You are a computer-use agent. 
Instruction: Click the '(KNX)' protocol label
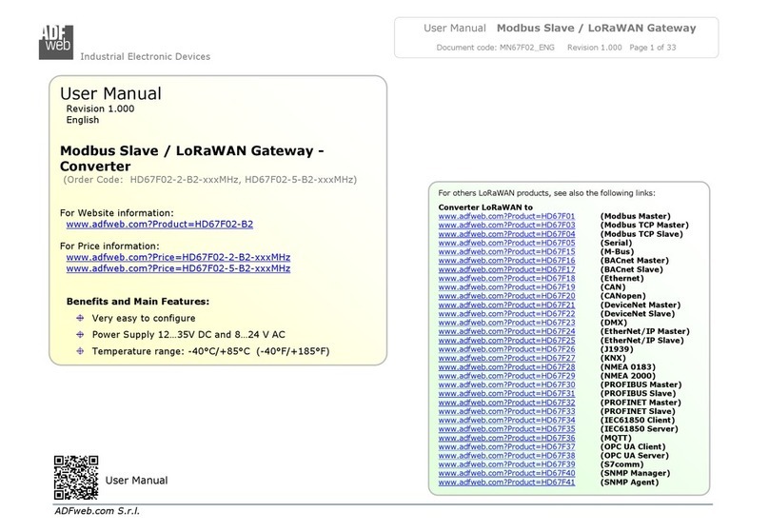coord(613,358)
